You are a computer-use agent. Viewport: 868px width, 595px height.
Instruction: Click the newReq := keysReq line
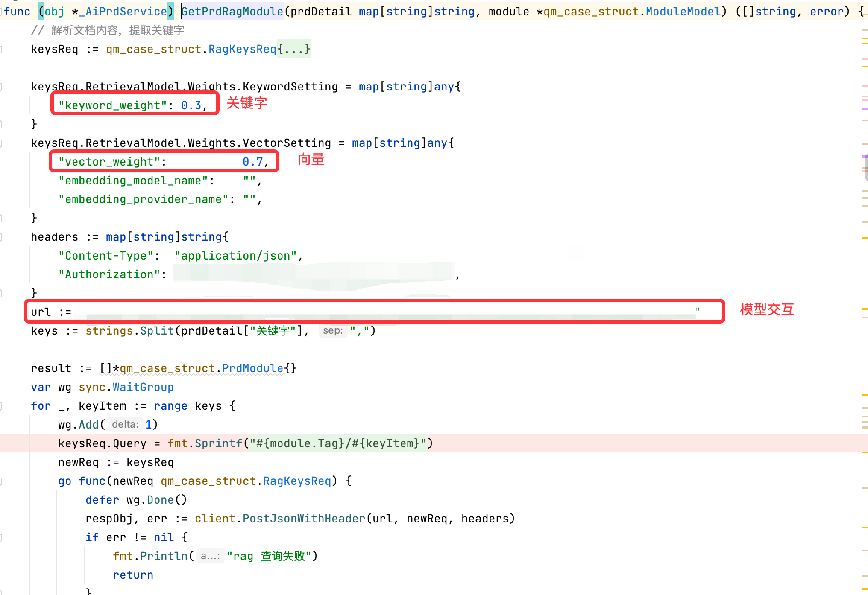pyautogui.click(x=116, y=462)
